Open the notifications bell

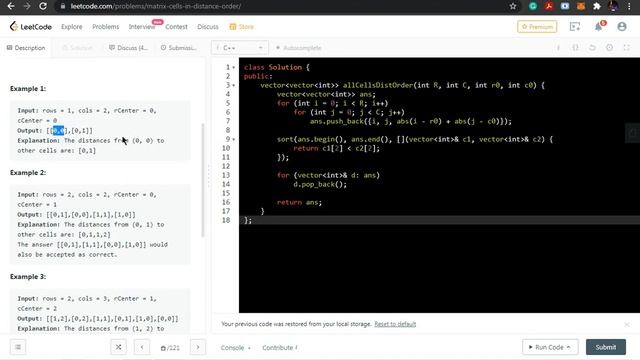[598, 27]
